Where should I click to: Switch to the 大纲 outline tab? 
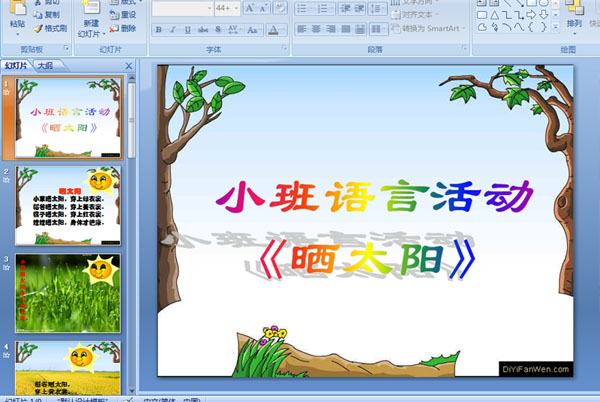(x=45, y=66)
